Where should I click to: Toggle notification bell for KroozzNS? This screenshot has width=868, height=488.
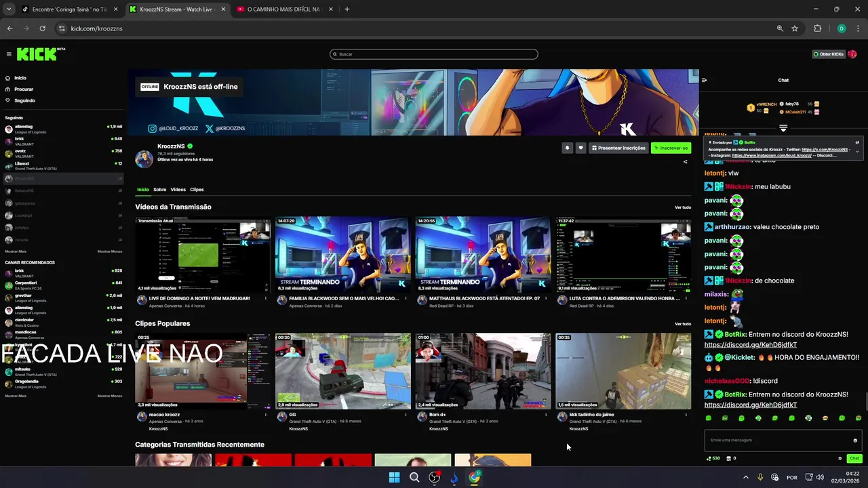click(567, 148)
